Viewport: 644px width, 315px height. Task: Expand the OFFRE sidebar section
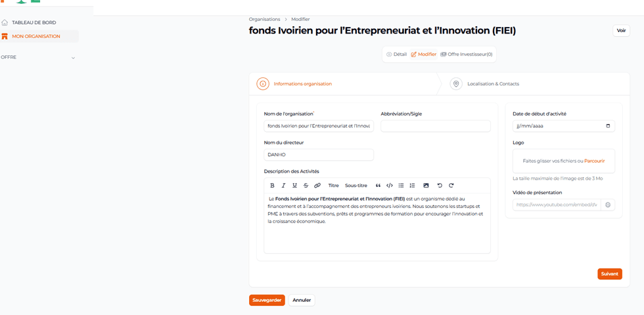[x=73, y=58]
